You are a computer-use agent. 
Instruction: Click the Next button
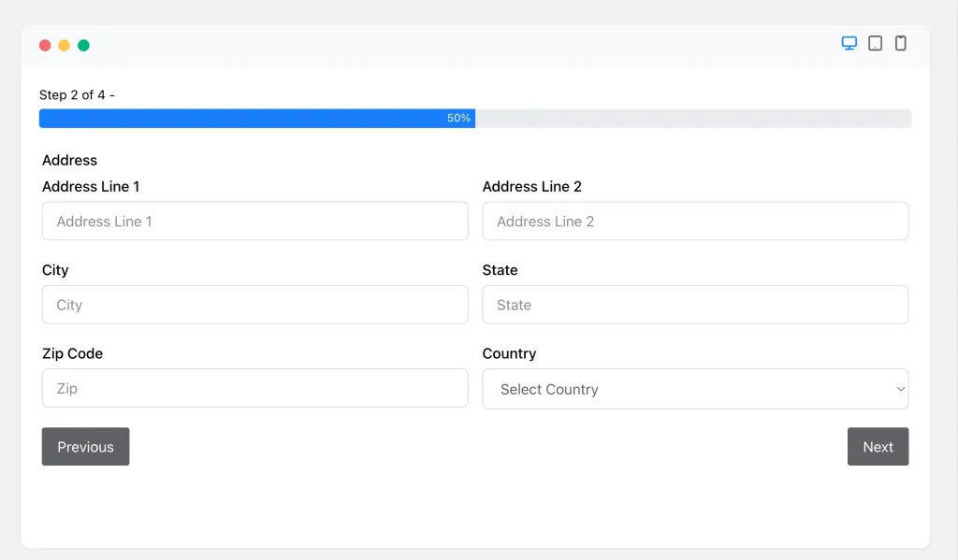click(x=878, y=446)
